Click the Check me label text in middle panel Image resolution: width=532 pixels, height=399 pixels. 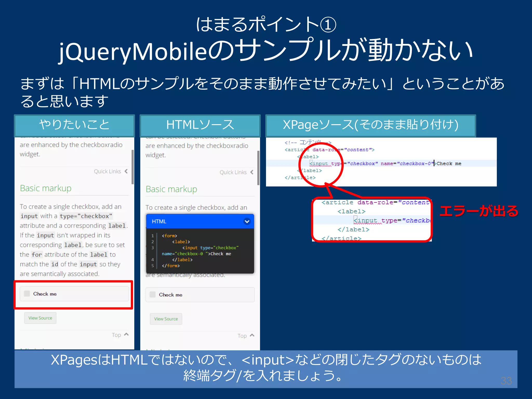pyautogui.click(x=171, y=295)
